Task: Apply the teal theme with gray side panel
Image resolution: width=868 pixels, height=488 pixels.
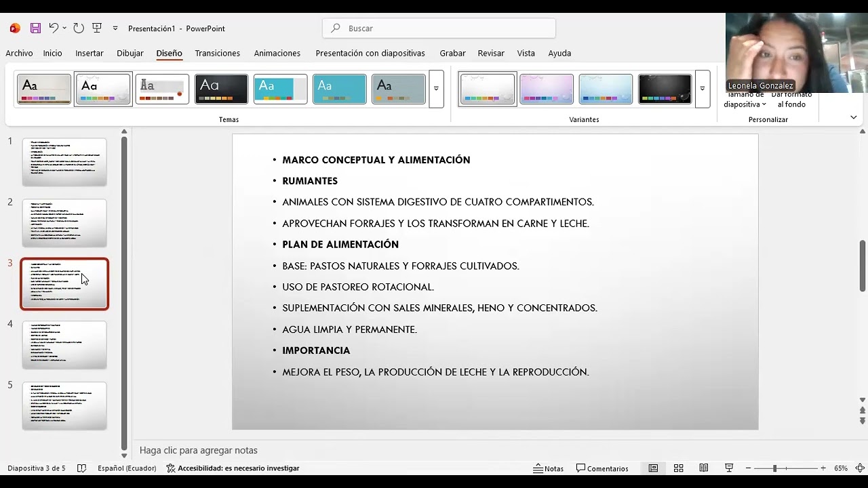Action: click(x=280, y=89)
